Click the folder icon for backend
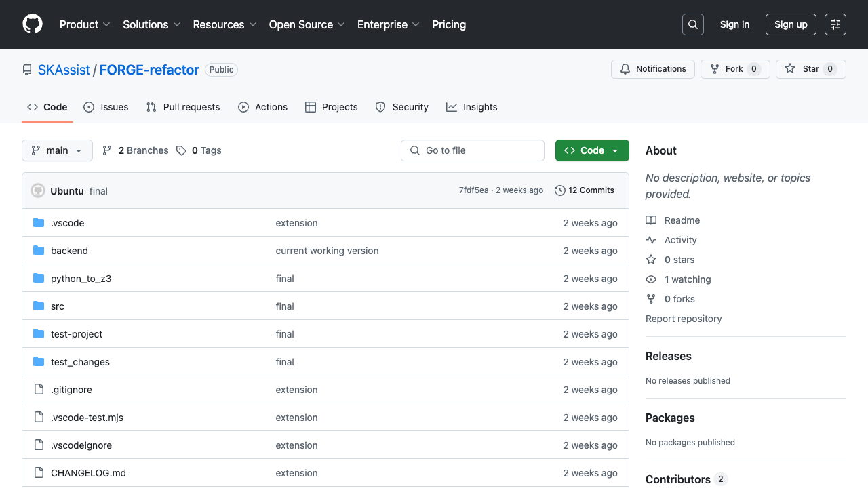The image size is (868, 488). click(39, 250)
